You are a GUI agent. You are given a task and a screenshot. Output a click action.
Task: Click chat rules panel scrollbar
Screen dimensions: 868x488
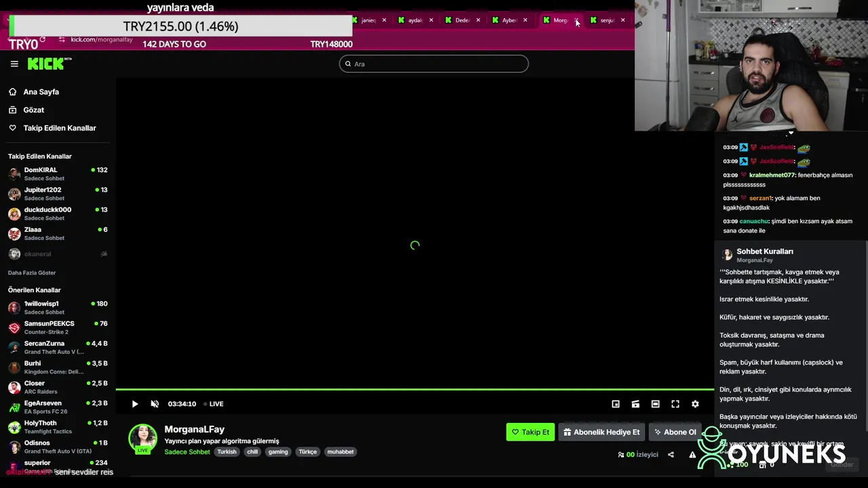pos(866,335)
